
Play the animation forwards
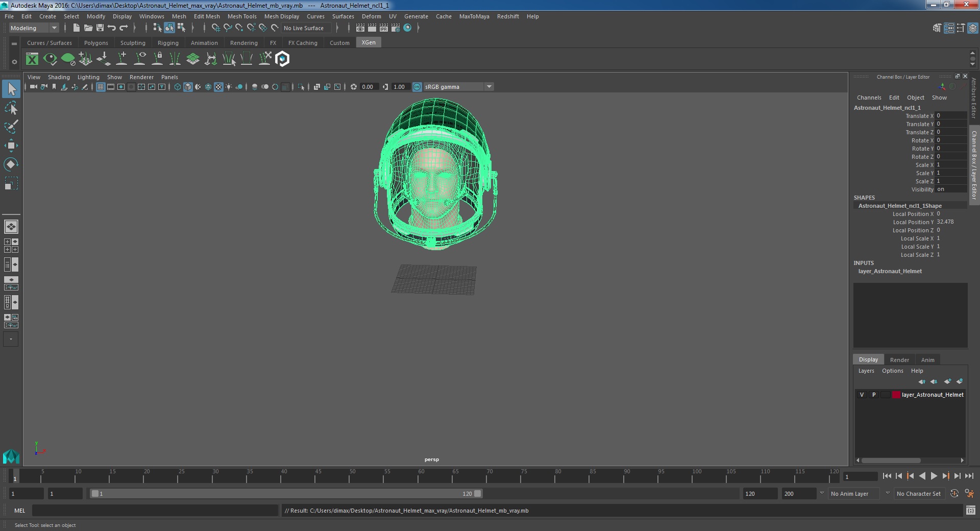(x=934, y=476)
